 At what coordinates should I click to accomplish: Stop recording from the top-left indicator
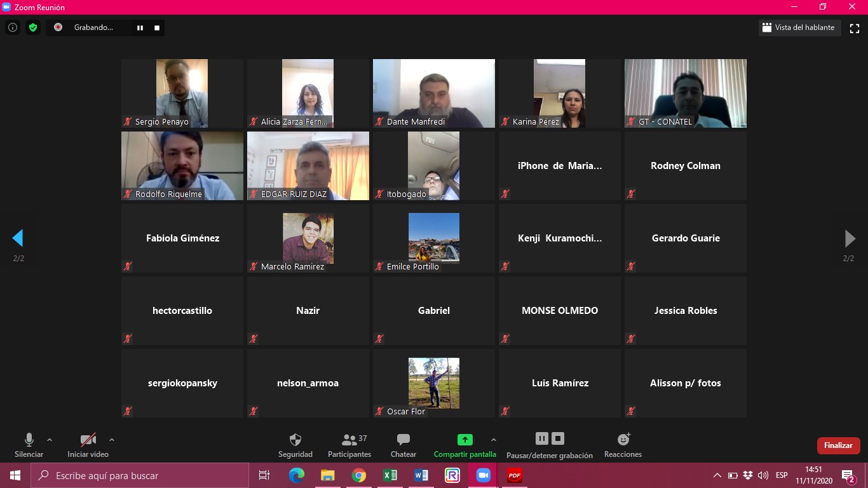pyautogui.click(x=157, y=27)
